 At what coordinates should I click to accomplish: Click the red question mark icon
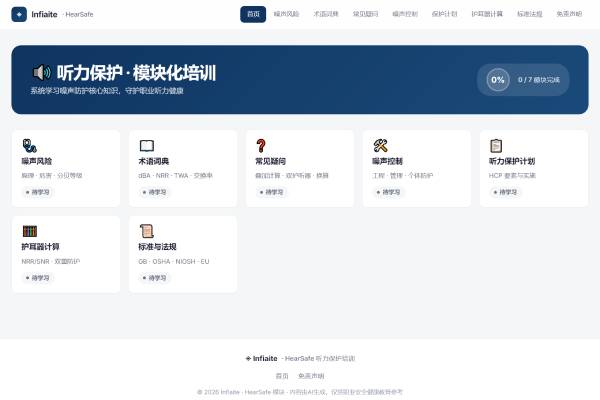[261, 145]
